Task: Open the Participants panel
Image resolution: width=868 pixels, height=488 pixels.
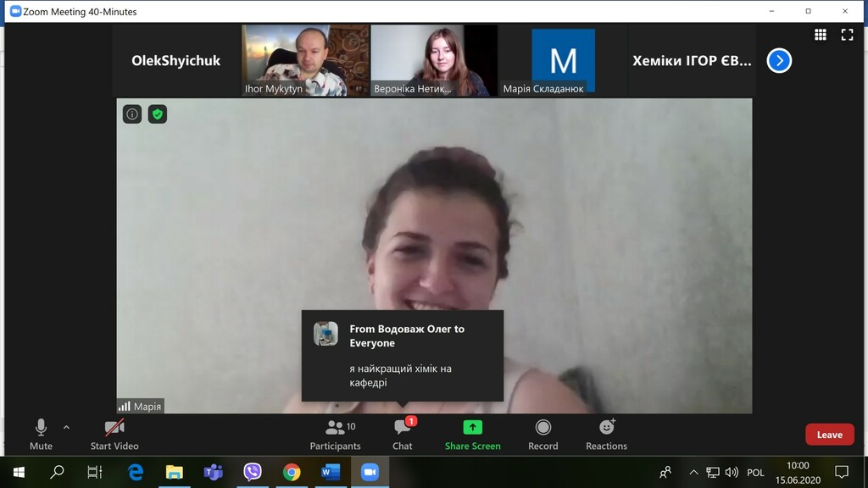Action: pyautogui.click(x=335, y=434)
